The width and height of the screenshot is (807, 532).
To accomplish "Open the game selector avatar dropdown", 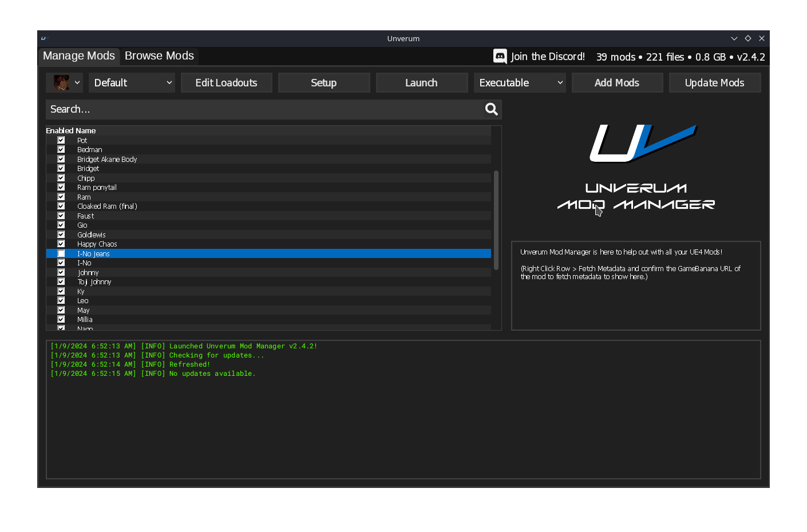I will (65, 82).
